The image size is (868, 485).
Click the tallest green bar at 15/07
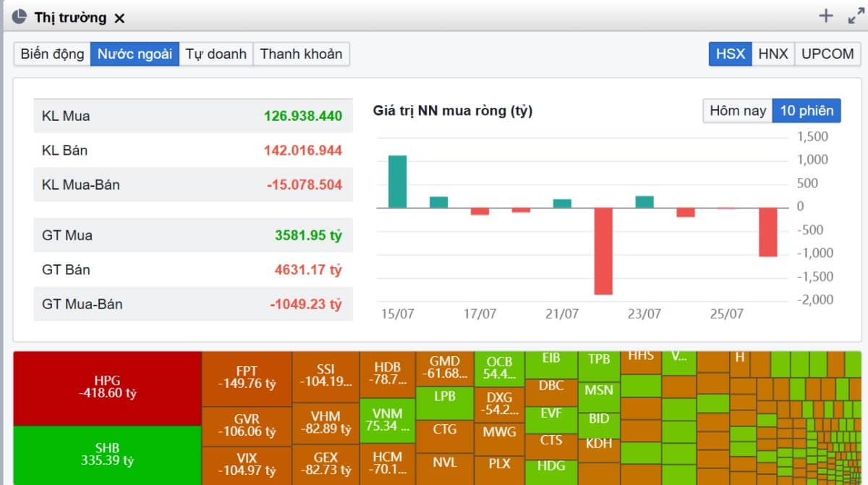397,182
